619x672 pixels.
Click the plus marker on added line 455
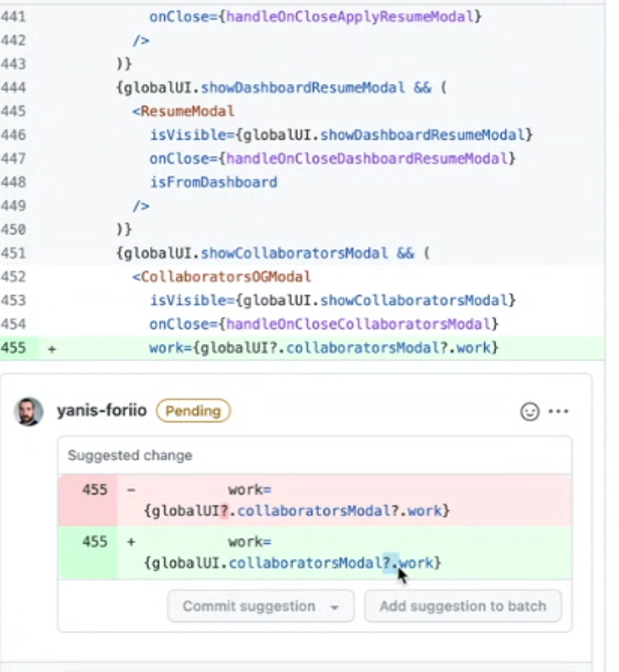click(52, 349)
